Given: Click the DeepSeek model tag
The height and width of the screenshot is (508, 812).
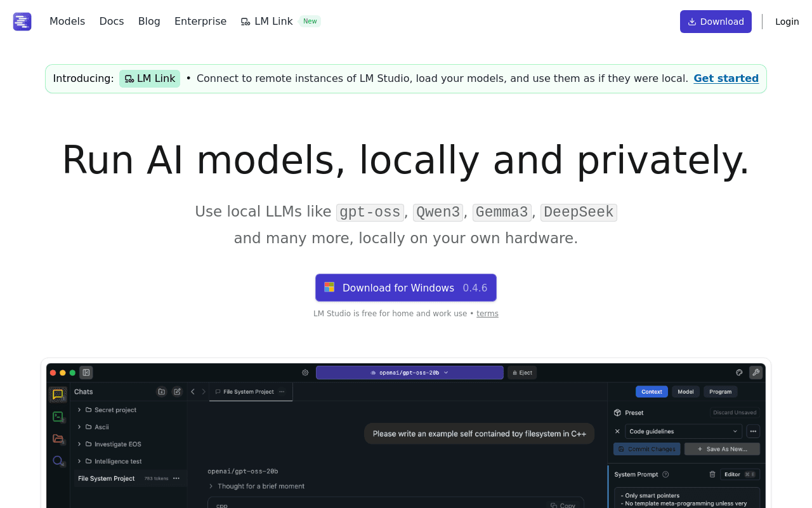Looking at the screenshot, I should 579,212.
